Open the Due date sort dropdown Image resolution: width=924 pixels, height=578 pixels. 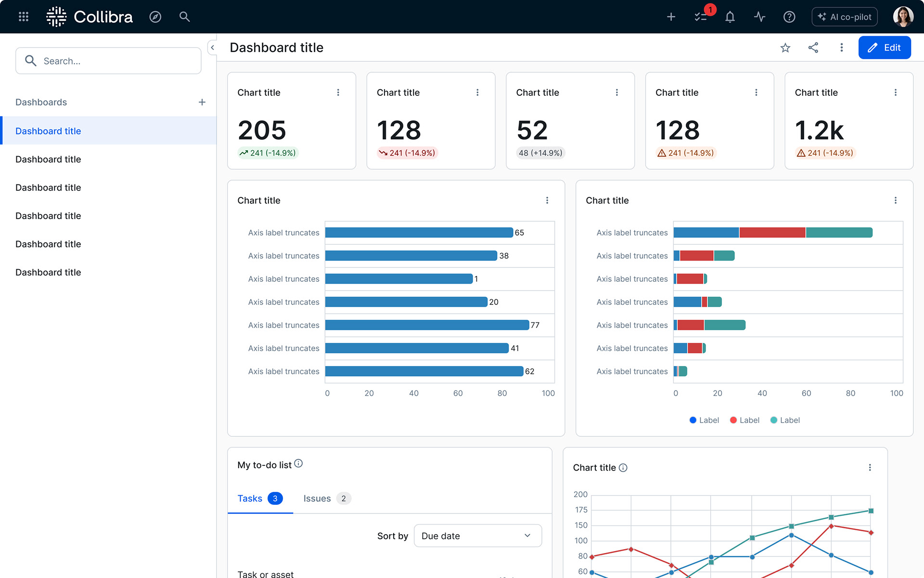click(477, 536)
